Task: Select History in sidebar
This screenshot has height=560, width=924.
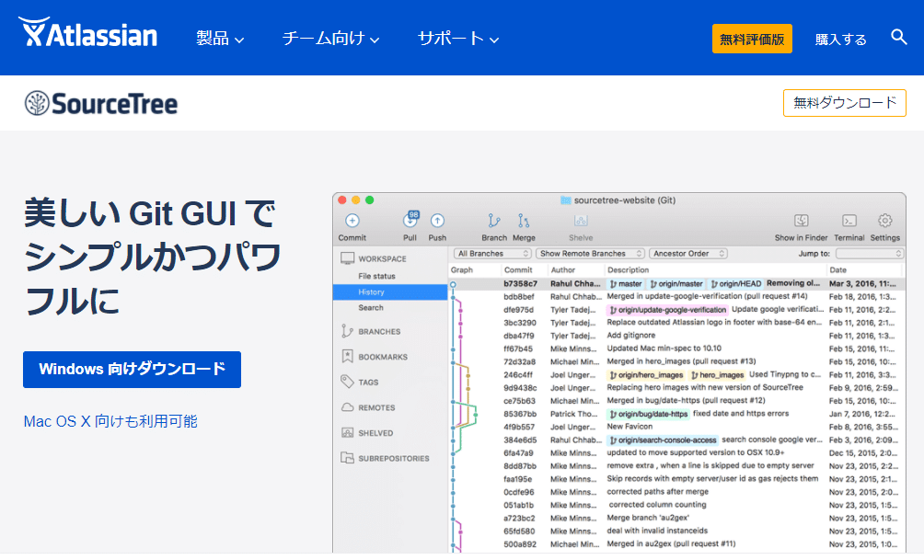Action: tap(390, 292)
